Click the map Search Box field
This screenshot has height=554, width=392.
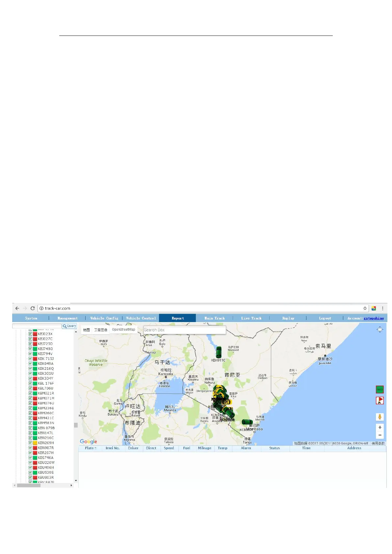tap(185, 330)
